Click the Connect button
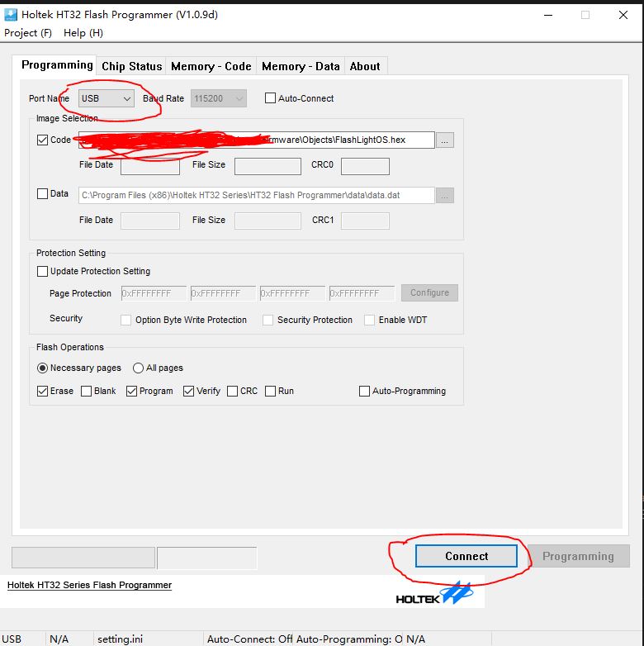 tap(466, 556)
